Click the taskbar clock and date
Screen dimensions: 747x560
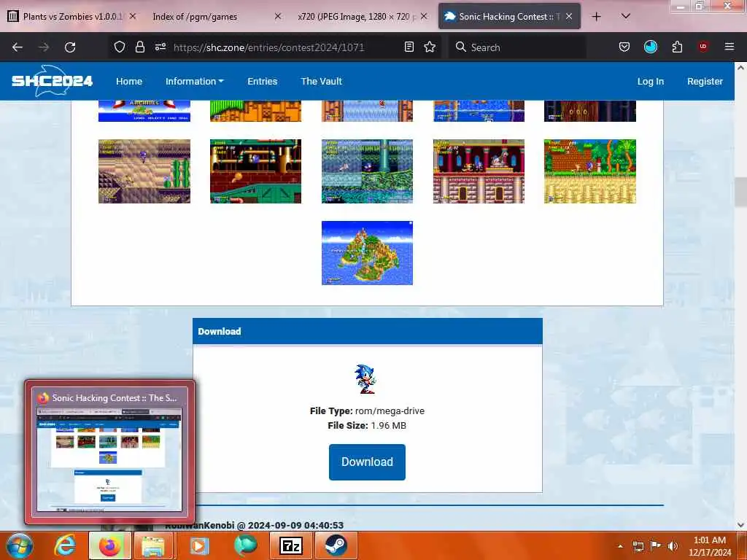709,546
